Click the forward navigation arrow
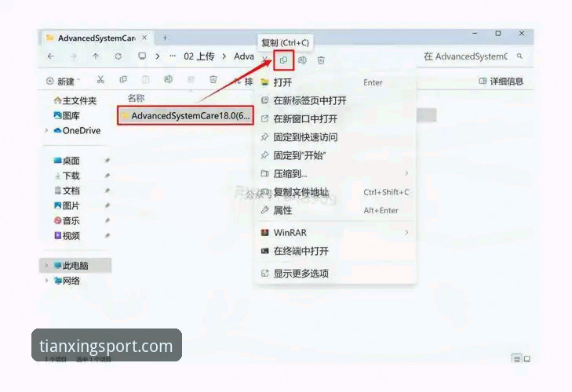 [73, 56]
